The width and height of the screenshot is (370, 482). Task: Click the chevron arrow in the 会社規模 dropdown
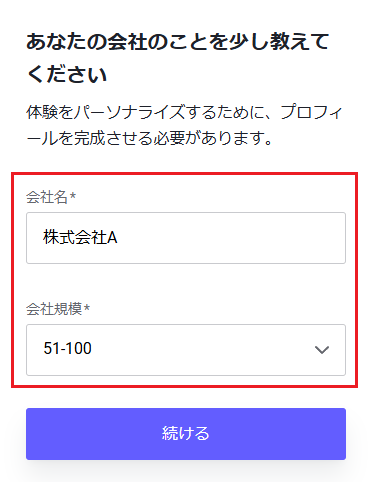click(322, 350)
